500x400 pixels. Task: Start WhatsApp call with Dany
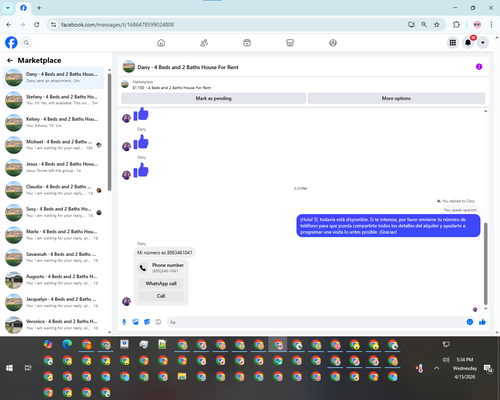coord(161,284)
